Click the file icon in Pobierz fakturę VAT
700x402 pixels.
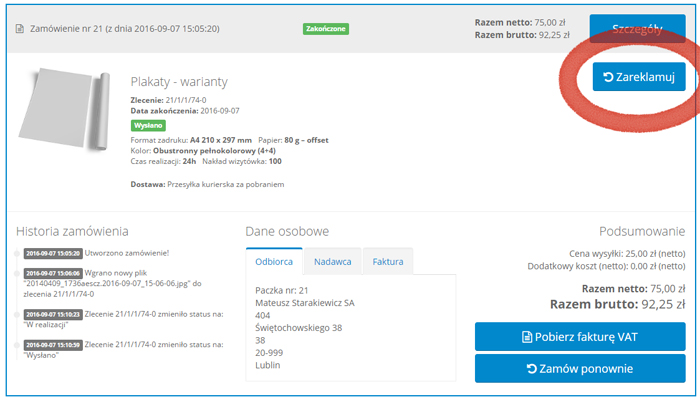point(529,337)
